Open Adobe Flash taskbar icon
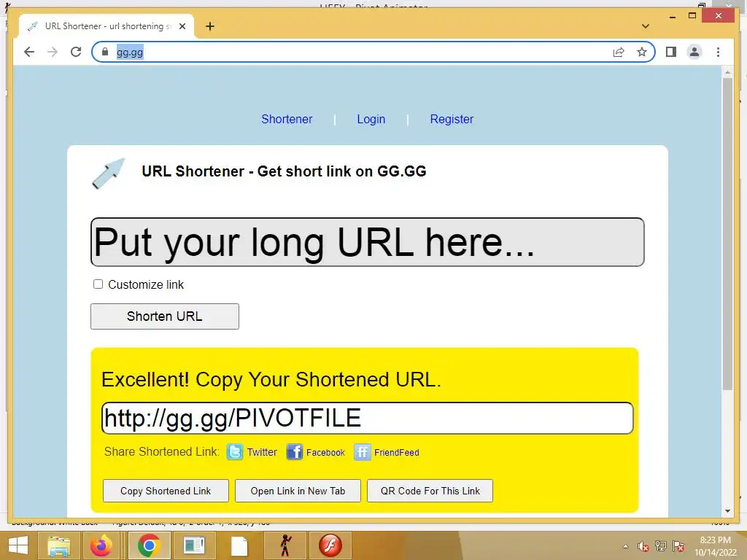This screenshot has width=747, height=560. [330, 545]
